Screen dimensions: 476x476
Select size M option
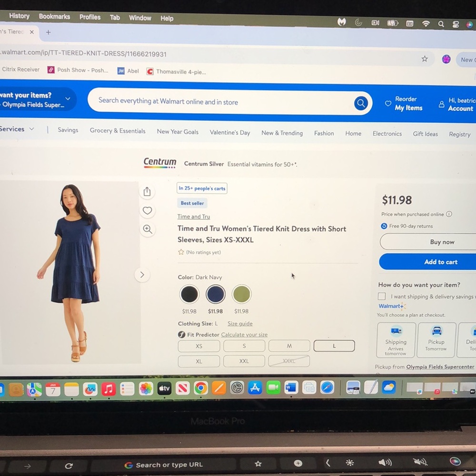[x=289, y=346]
